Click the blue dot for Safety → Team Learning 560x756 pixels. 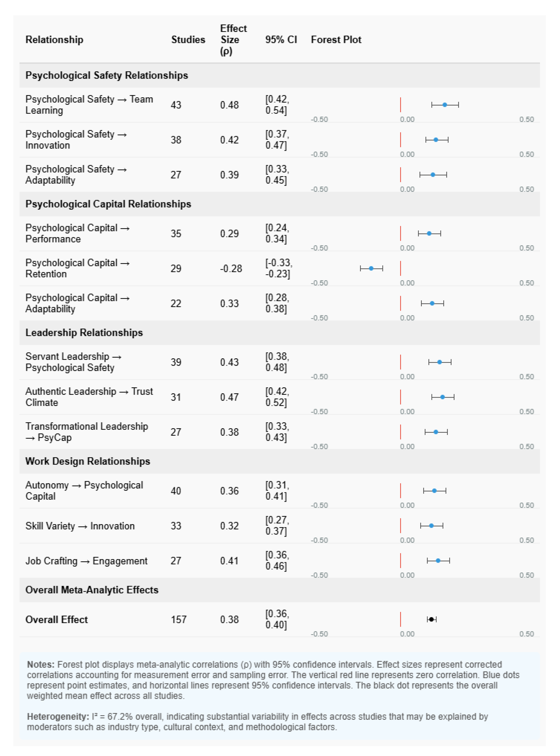[445, 105]
